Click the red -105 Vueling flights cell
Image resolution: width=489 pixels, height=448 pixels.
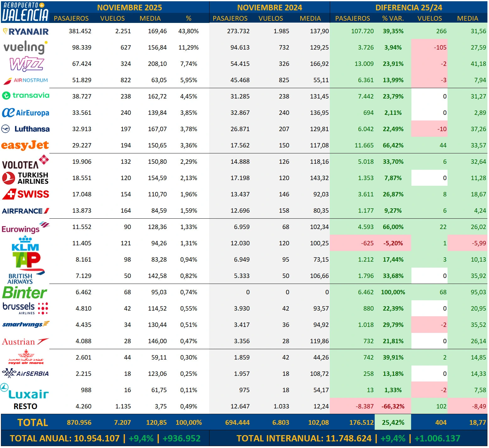[x=429, y=47]
